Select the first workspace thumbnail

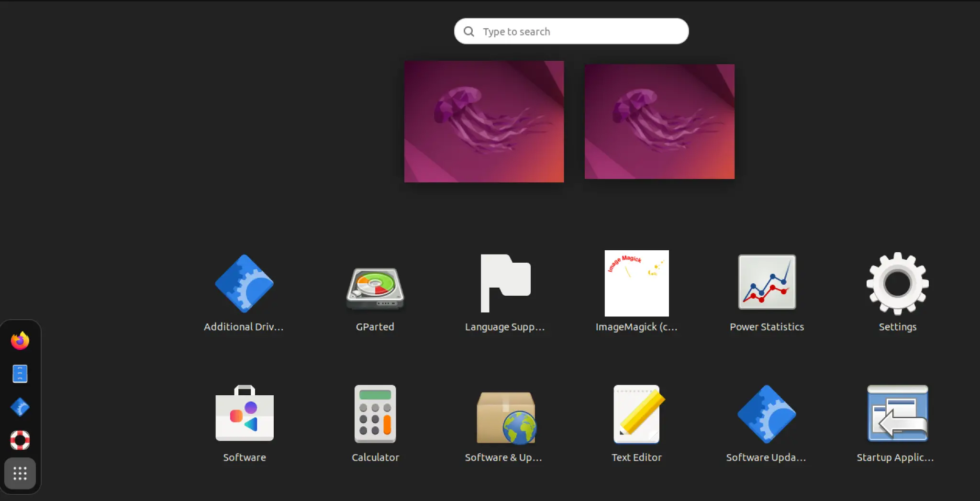tap(484, 122)
